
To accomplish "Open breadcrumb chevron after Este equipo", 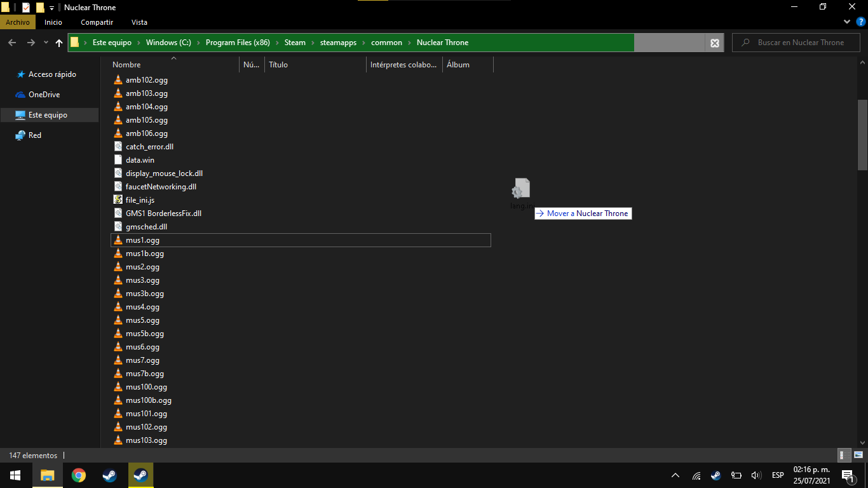I will coord(139,43).
